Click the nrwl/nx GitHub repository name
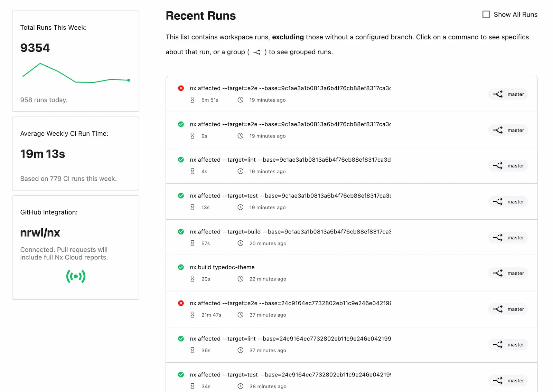The height and width of the screenshot is (392, 553). (40, 233)
